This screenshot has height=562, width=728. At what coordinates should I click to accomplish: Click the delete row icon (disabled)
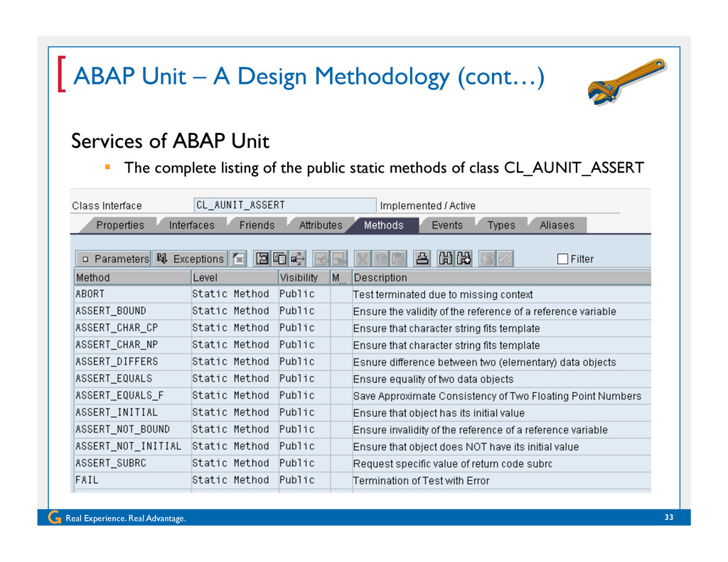tap(339, 259)
